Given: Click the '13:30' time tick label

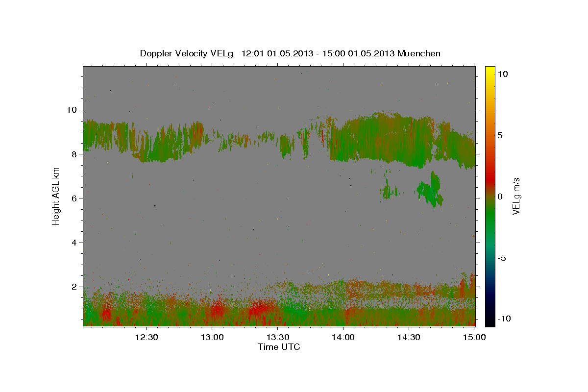Looking at the screenshot, I should (278, 337).
